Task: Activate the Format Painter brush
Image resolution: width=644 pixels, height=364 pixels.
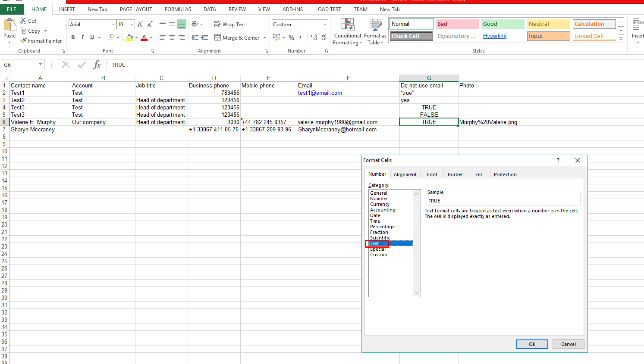Action: pyautogui.click(x=23, y=40)
